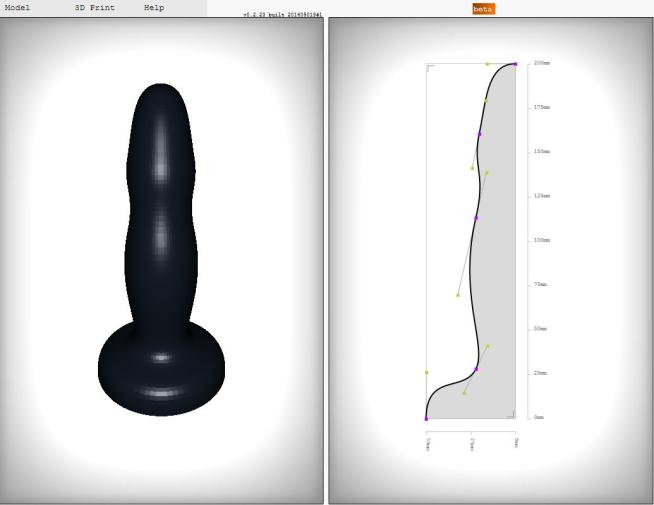The height and width of the screenshot is (505, 654).
Task: Select purple anchor point near 160mm height
Action: (479, 134)
